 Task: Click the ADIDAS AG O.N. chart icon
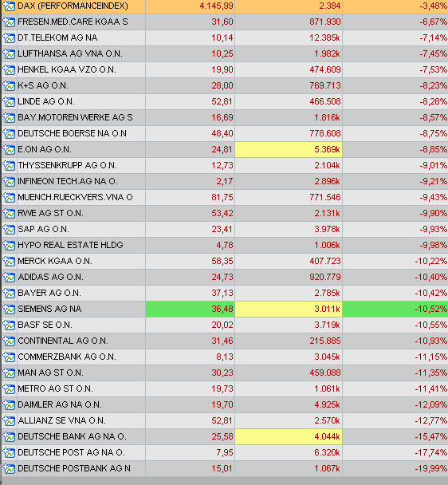[x=10, y=277]
